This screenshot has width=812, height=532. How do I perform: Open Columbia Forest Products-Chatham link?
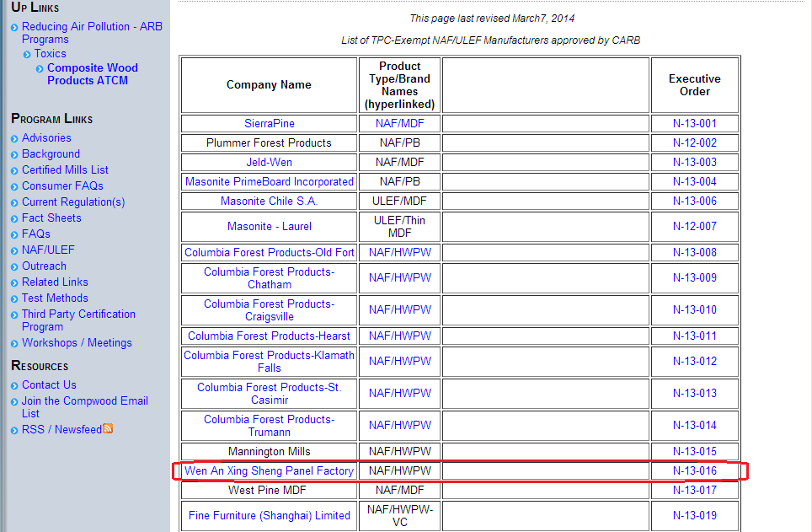point(270,278)
